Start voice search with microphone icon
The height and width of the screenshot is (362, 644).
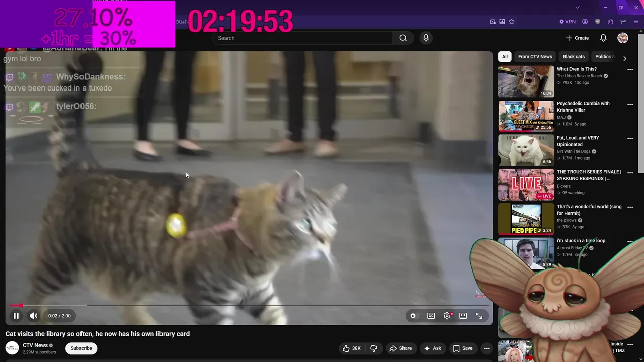click(x=426, y=38)
